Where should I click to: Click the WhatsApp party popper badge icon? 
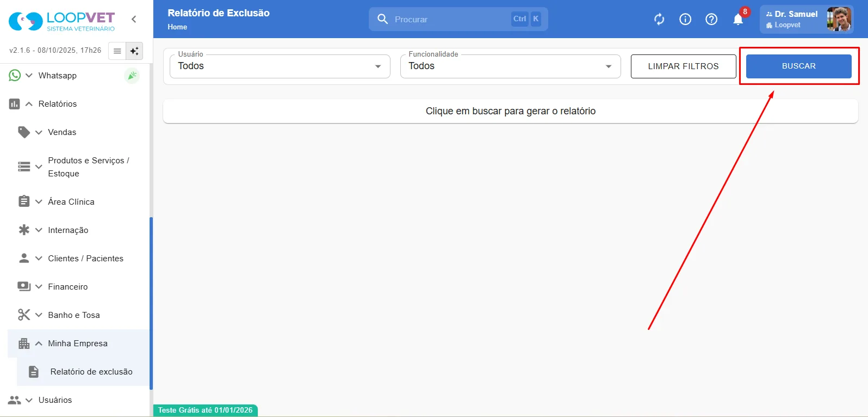(132, 76)
